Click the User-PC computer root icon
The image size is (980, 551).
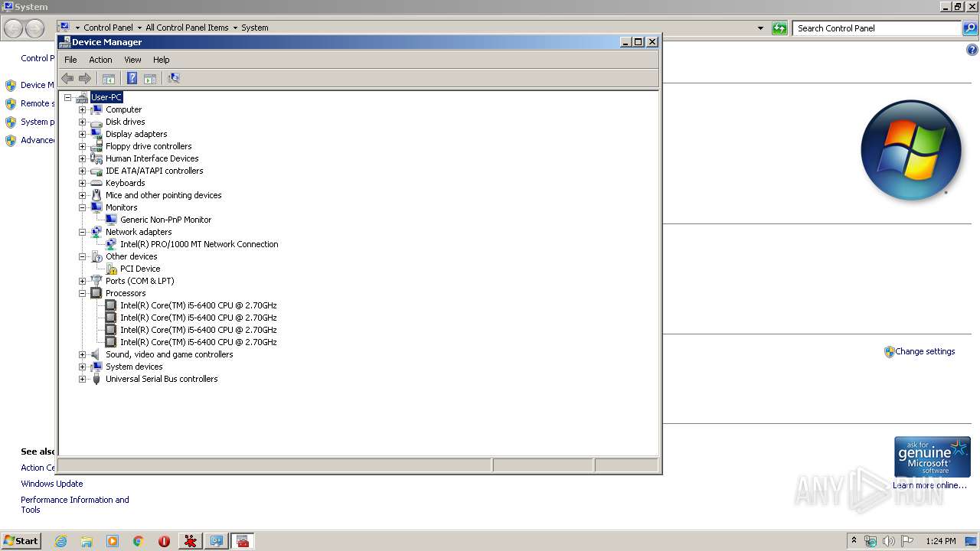click(x=82, y=97)
